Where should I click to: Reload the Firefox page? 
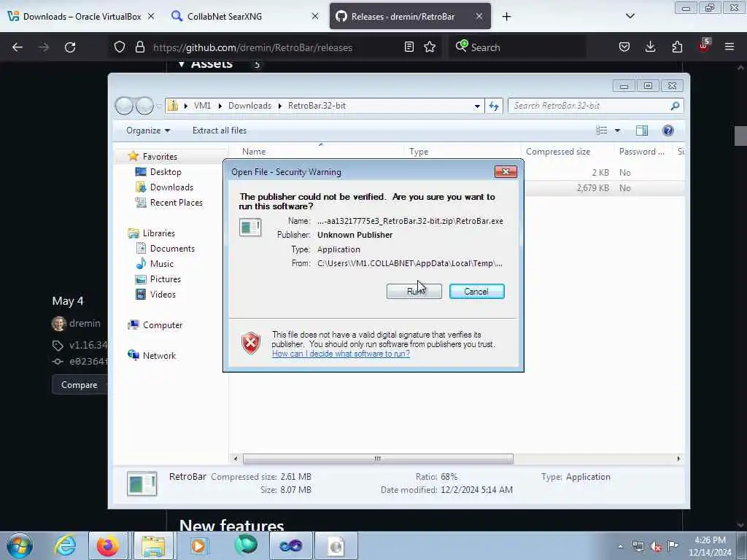70,47
